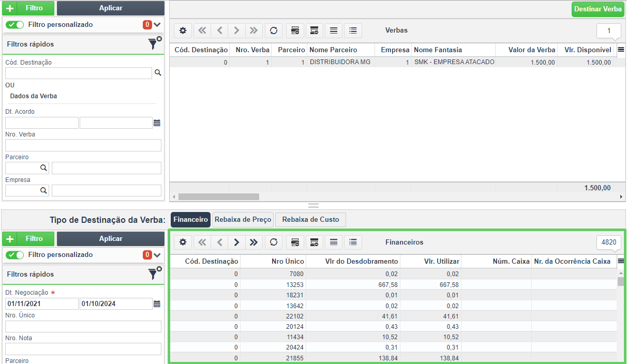This screenshot has height=364, width=627.
Task: Sort by Vlr. Utilizar column header
Action: tap(431, 261)
